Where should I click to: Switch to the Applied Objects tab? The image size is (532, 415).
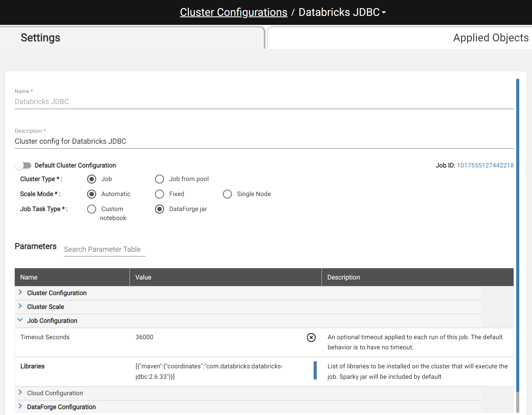pyautogui.click(x=490, y=38)
